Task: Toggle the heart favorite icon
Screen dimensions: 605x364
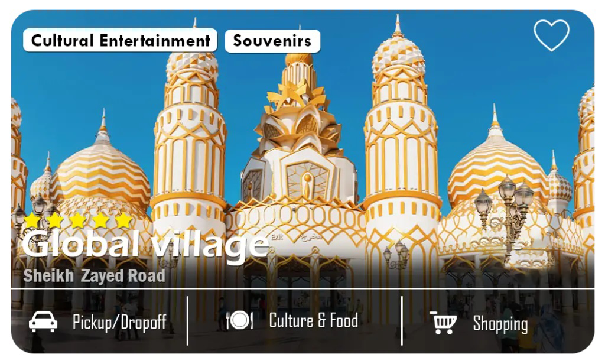Action: pos(551,35)
